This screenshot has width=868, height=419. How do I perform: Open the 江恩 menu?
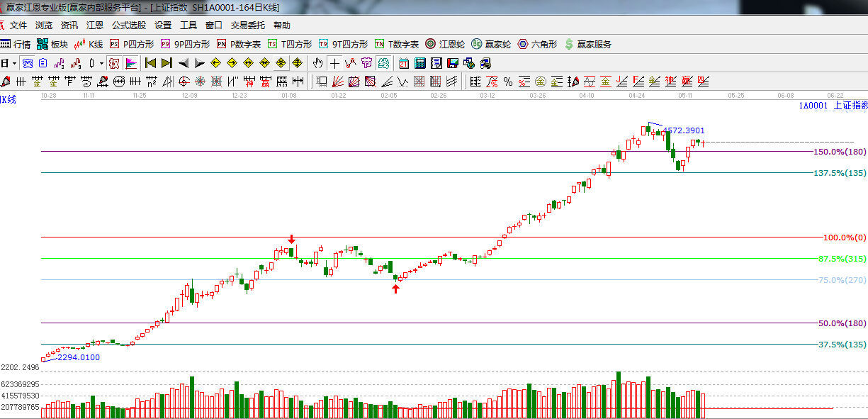[95, 26]
